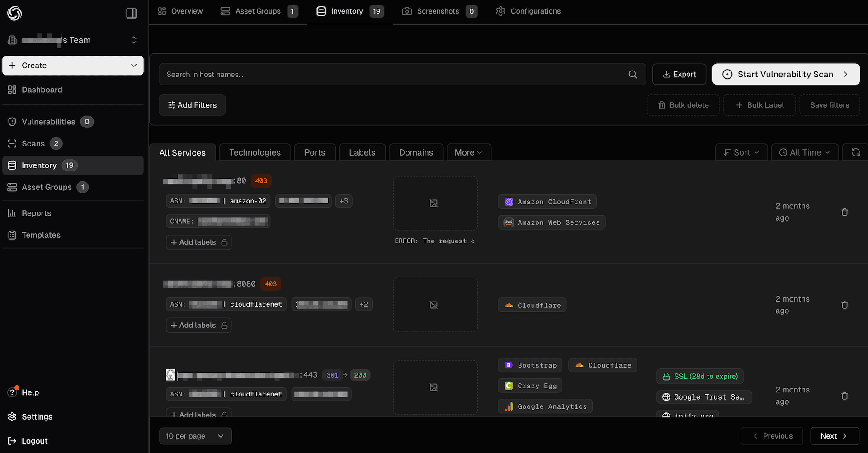
Task: Open the Asset Groups sidebar icon
Action: (12, 187)
